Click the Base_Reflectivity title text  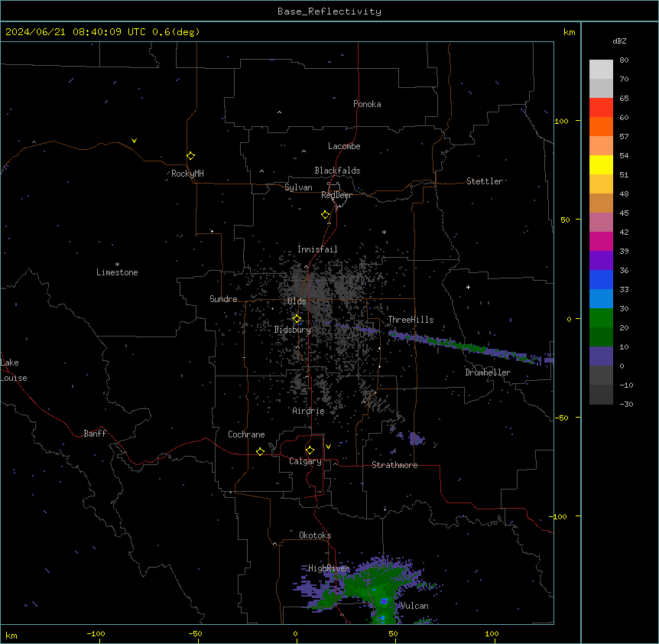tap(329, 11)
